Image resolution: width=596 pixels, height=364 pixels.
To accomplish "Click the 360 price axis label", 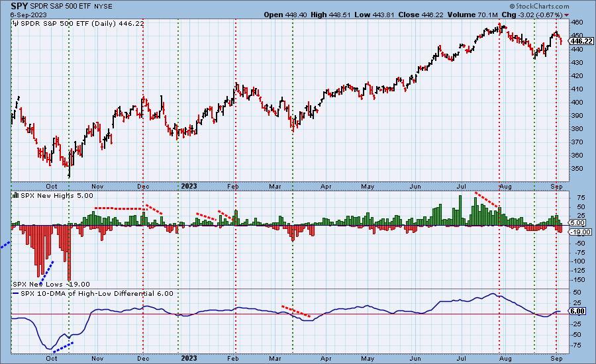I will coord(577,155).
